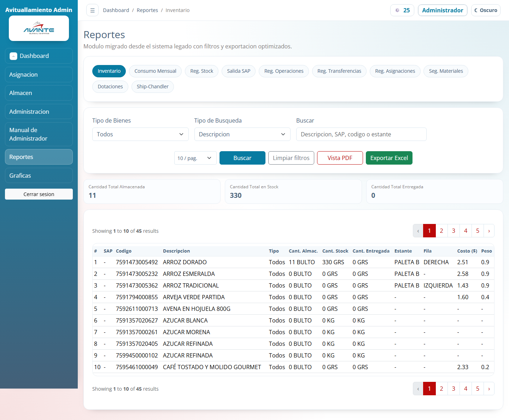Click the Buscar search input field
This screenshot has width=509, height=420.
click(361, 134)
